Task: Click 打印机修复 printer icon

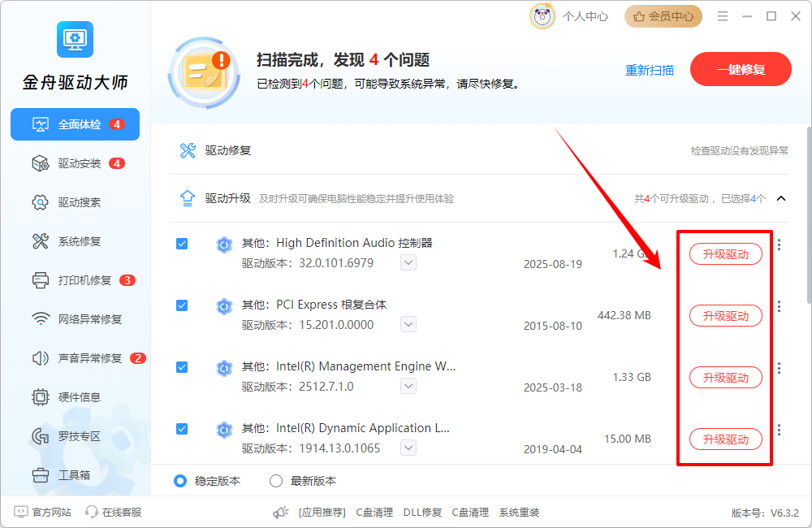Action: (41, 280)
